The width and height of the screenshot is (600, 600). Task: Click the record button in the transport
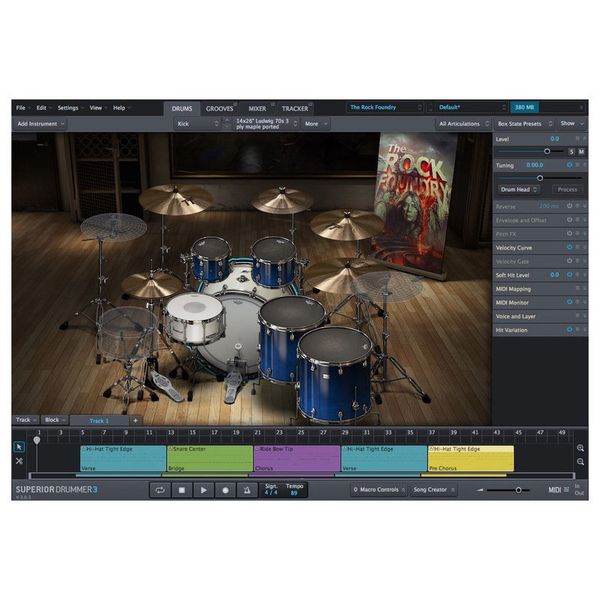pos(225,490)
